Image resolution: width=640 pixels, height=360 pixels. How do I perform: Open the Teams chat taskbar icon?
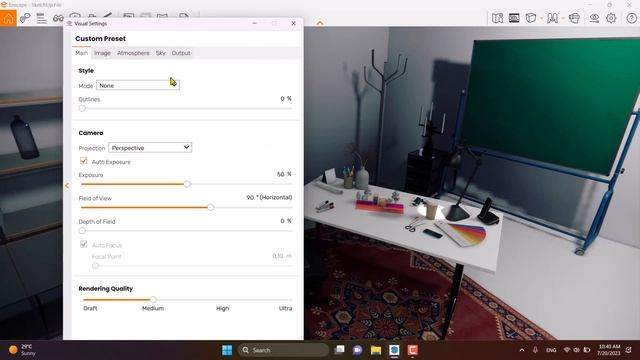(x=358, y=350)
